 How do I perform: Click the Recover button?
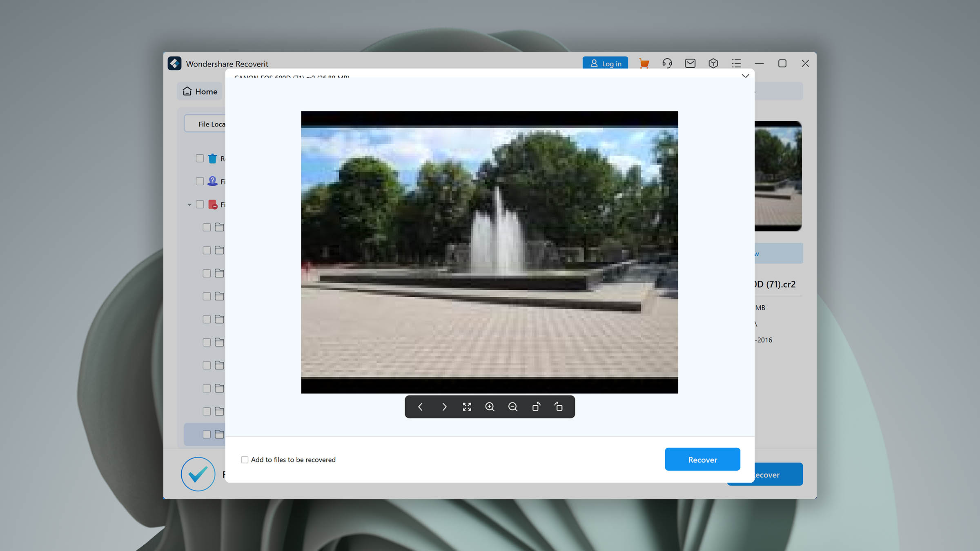tap(702, 459)
